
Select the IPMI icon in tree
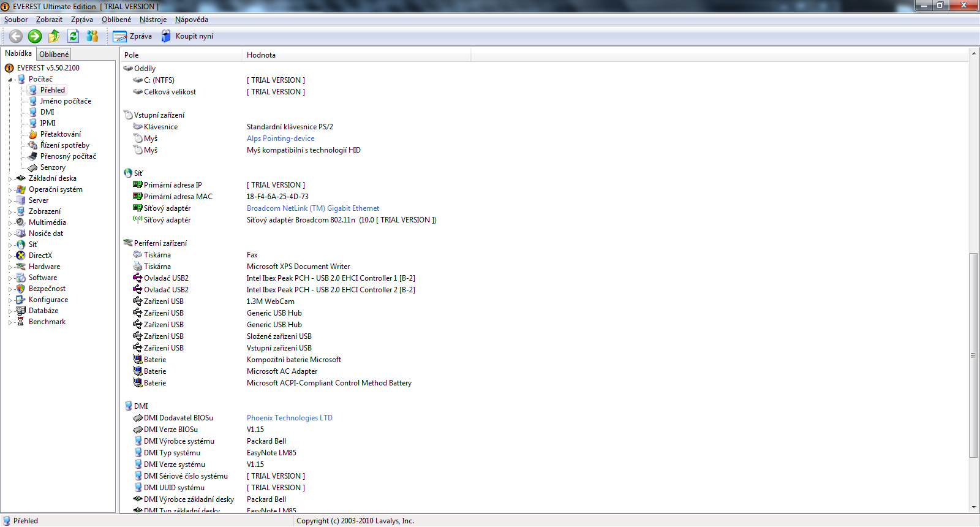33,123
